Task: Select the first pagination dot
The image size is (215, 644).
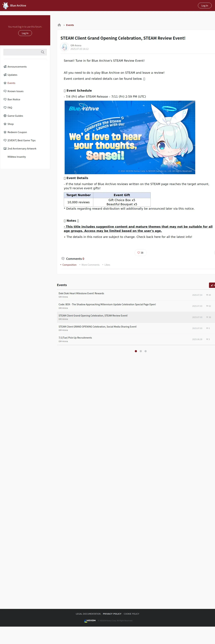Action: click(136, 351)
